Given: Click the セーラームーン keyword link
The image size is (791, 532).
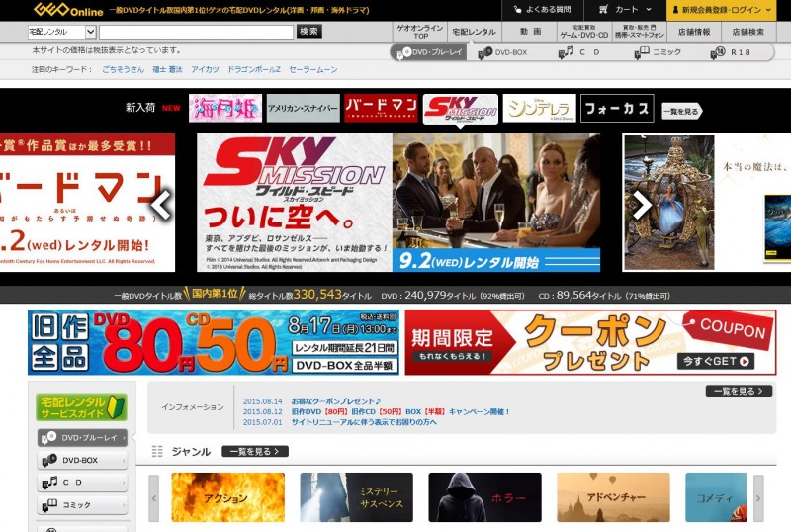Looking at the screenshot, I should click(x=313, y=69).
